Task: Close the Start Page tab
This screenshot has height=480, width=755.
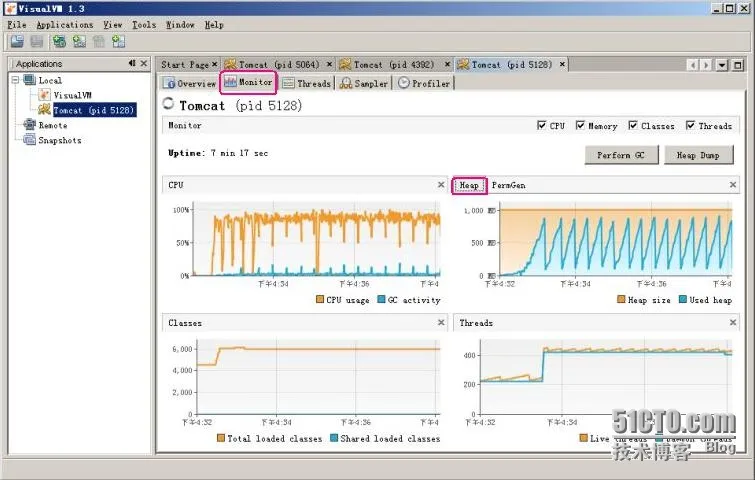Action: pos(214,64)
